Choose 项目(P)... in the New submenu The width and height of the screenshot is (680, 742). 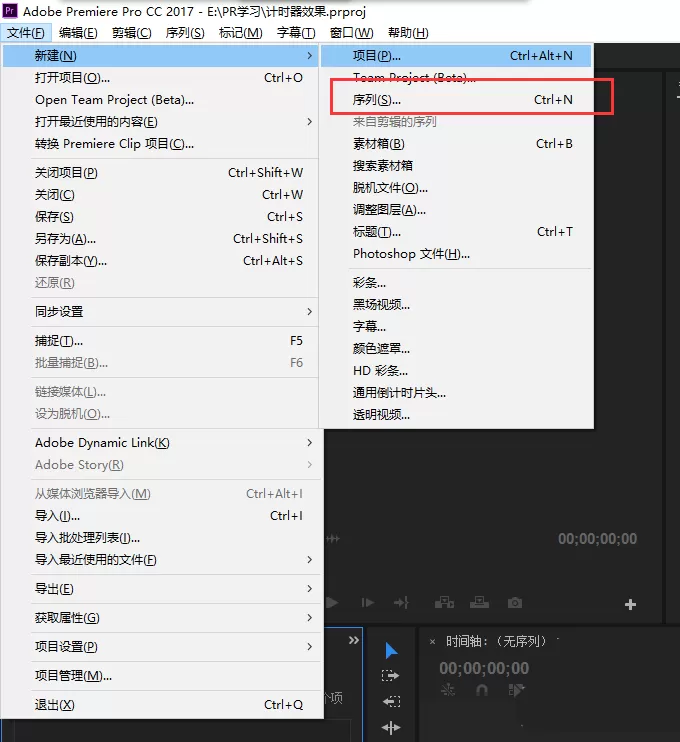pyautogui.click(x=456, y=55)
